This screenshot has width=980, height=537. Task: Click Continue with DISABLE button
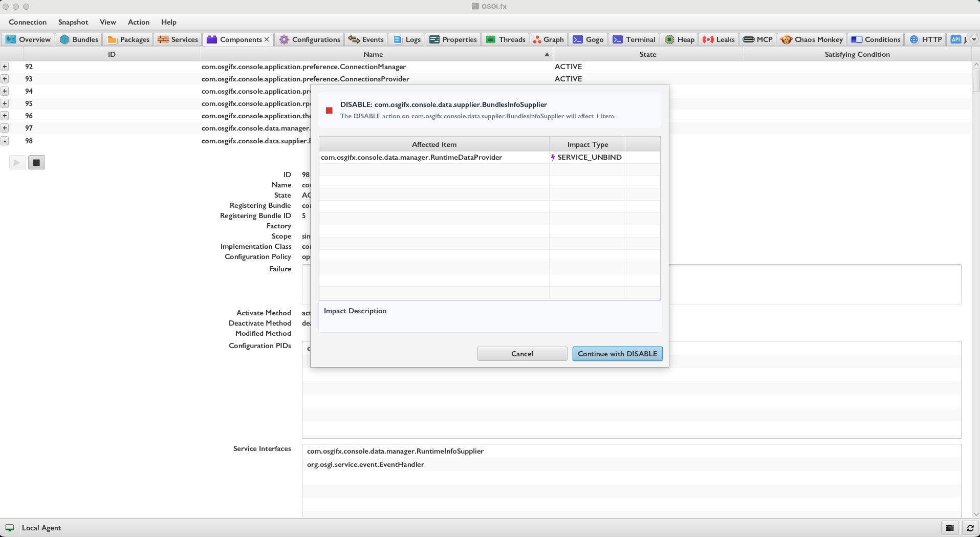point(617,354)
